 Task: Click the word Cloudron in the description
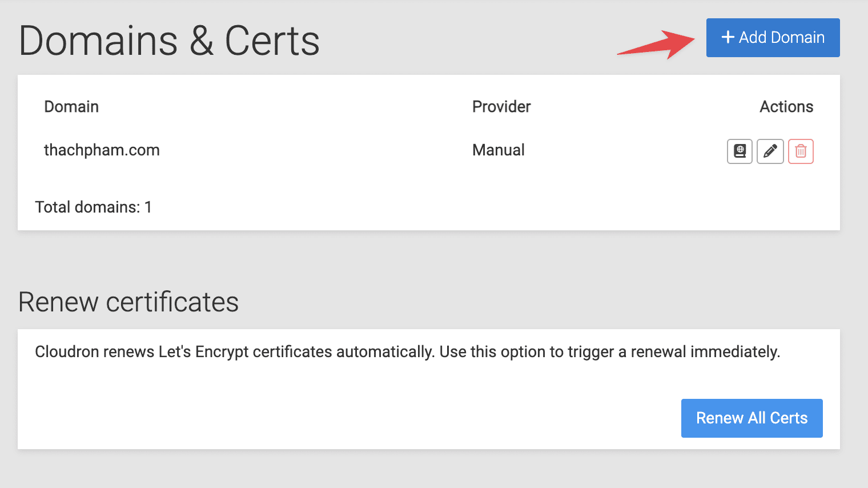click(66, 352)
